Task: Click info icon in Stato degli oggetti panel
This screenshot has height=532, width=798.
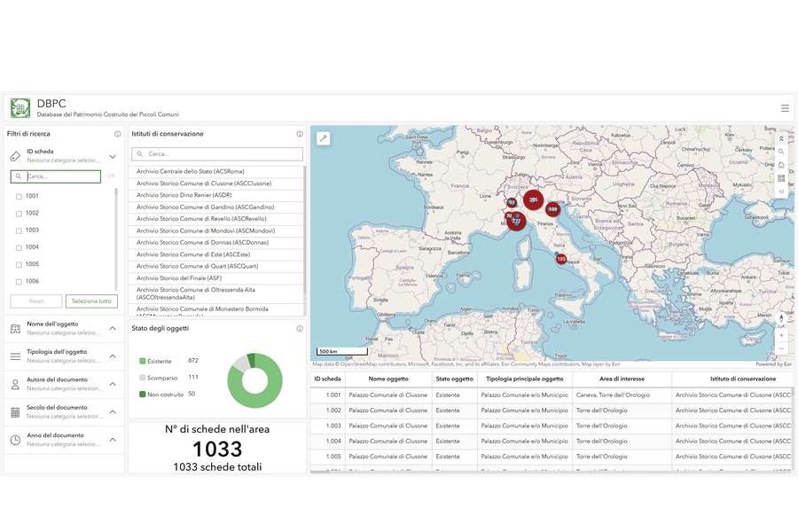Action: click(x=300, y=328)
